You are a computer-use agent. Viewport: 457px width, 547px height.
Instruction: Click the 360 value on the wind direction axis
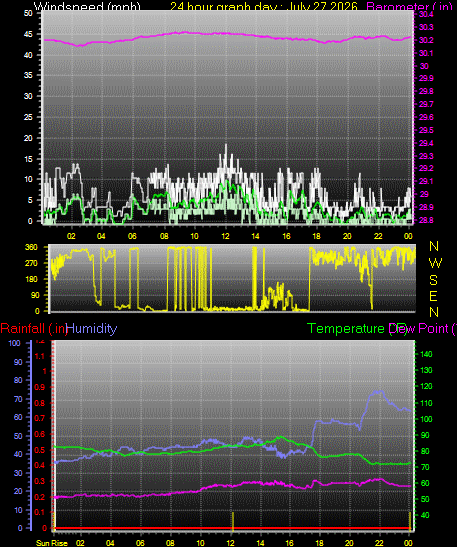tap(31, 247)
